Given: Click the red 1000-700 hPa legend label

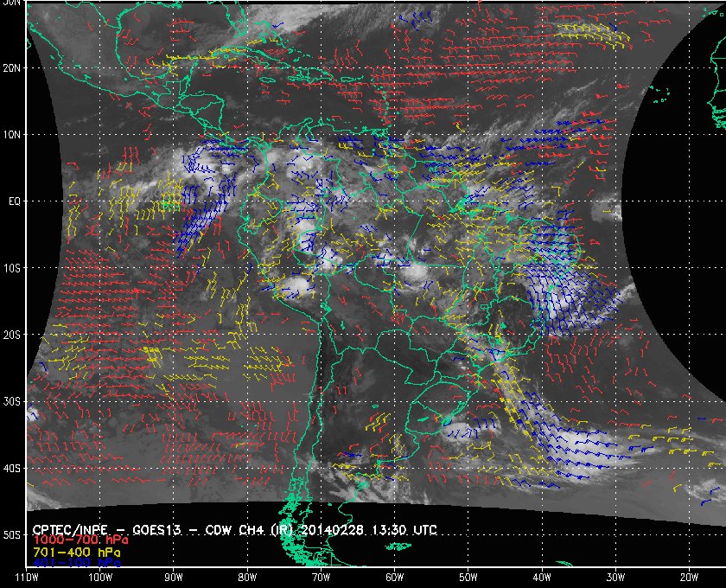Looking at the screenshot, I should click(80, 540).
